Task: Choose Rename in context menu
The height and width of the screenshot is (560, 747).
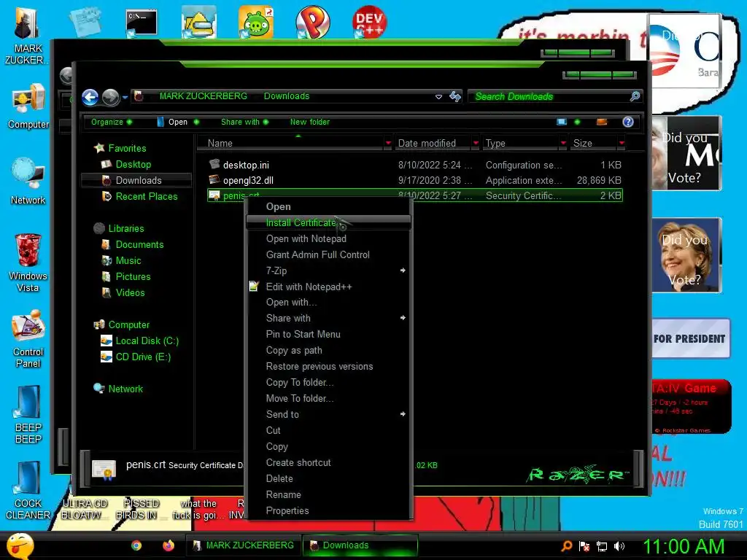Action: point(328,495)
